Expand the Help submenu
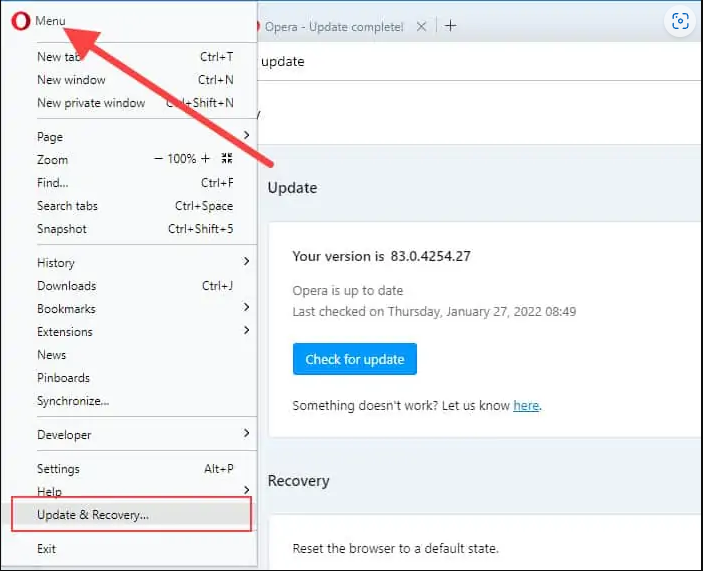The image size is (703, 571). click(143, 491)
